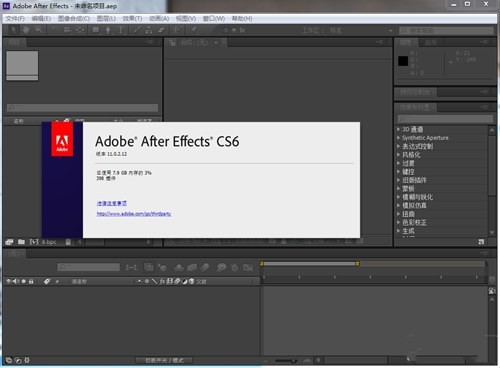The width and height of the screenshot is (500, 368).
Task: Click the label tag column header
Action: 47,281
